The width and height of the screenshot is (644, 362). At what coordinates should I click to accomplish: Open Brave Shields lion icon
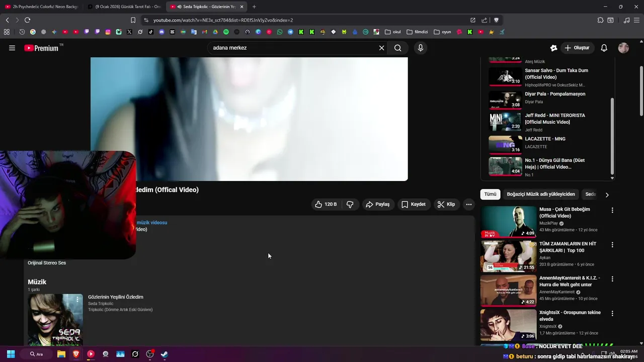click(x=496, y=20)
